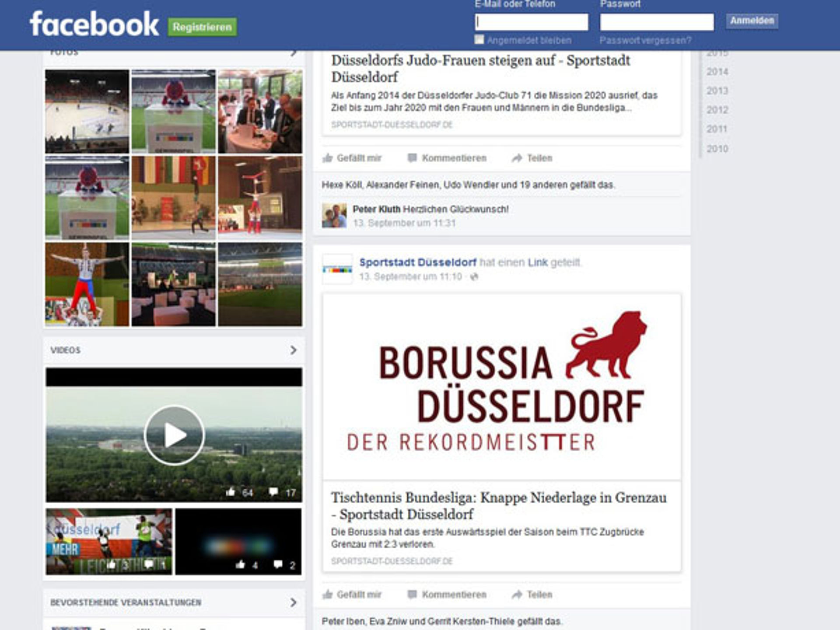Viewport: 840px width, 630px height.
Task: Click the Facebook logo
Action: [94, 24]
